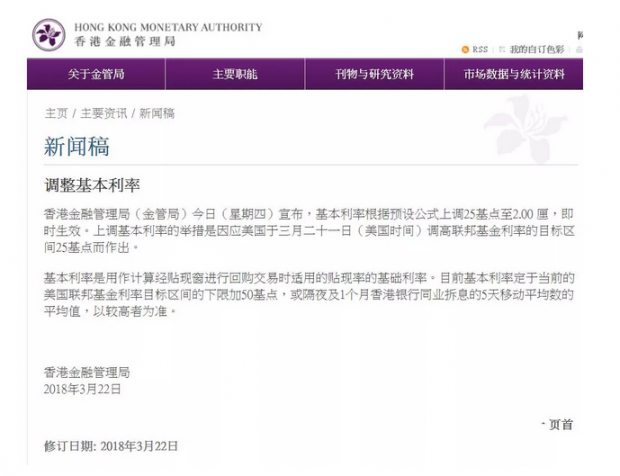This screenshot has width=620, height=476.
Task: Go to 主页 in the breadcrumb
Action: (x=56, y=113)
